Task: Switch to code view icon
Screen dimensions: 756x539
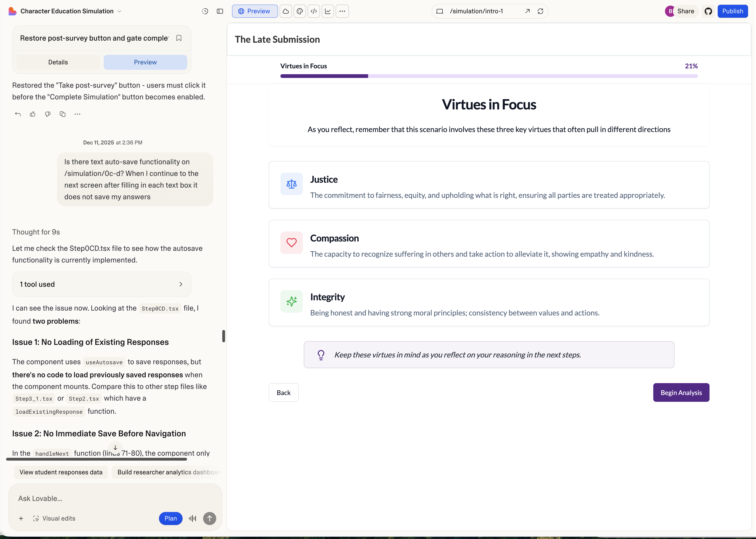Action: pos(314,11)
